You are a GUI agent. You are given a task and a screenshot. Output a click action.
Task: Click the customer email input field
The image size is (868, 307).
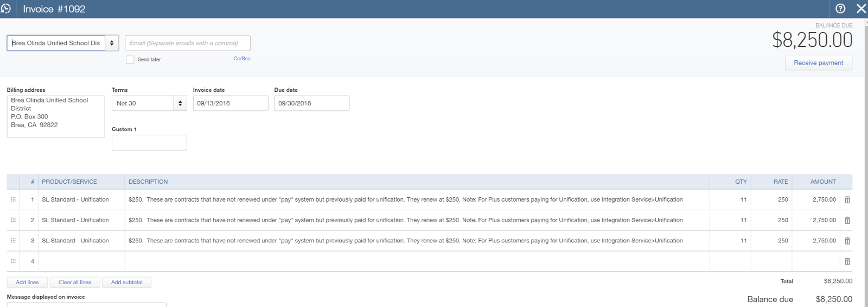pyautogui.click(x=188, y=43)
